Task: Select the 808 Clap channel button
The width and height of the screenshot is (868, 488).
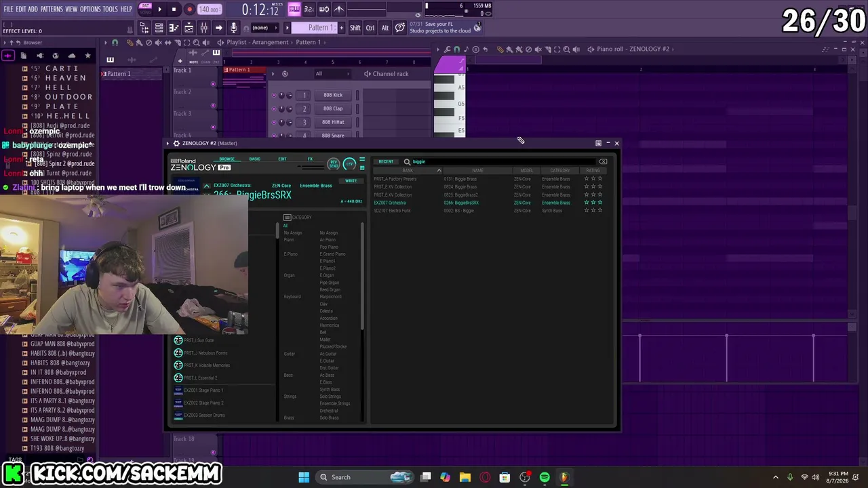Action: (x=333, y=108)
